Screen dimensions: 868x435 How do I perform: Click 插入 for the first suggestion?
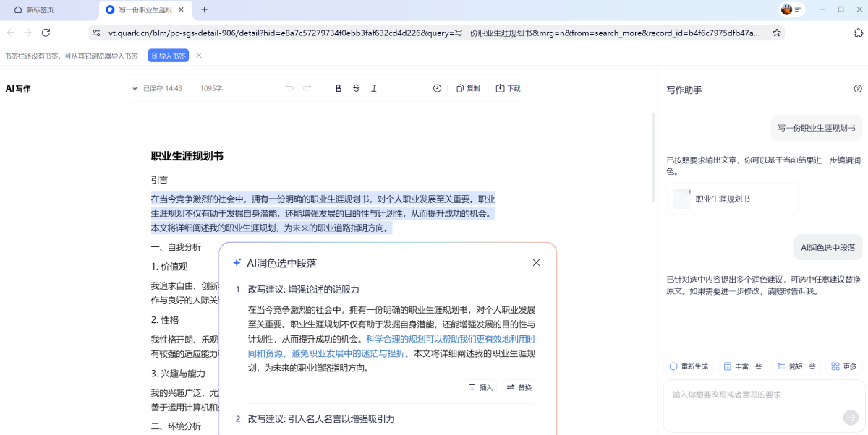481,387
